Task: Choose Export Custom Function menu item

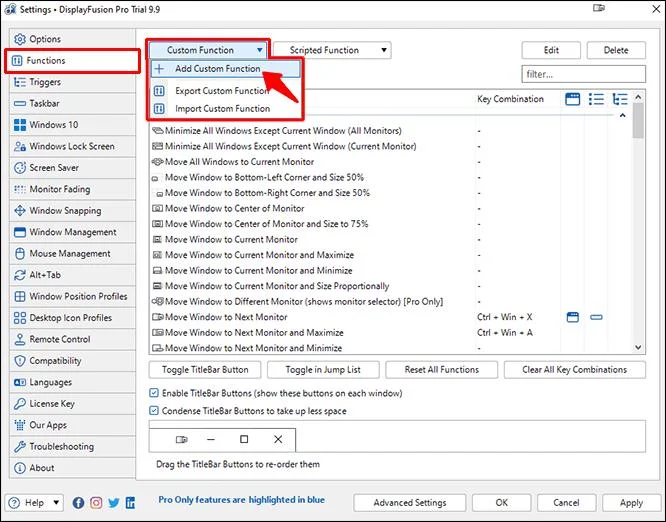Action: pyautogui.click(x=225, y=91)
